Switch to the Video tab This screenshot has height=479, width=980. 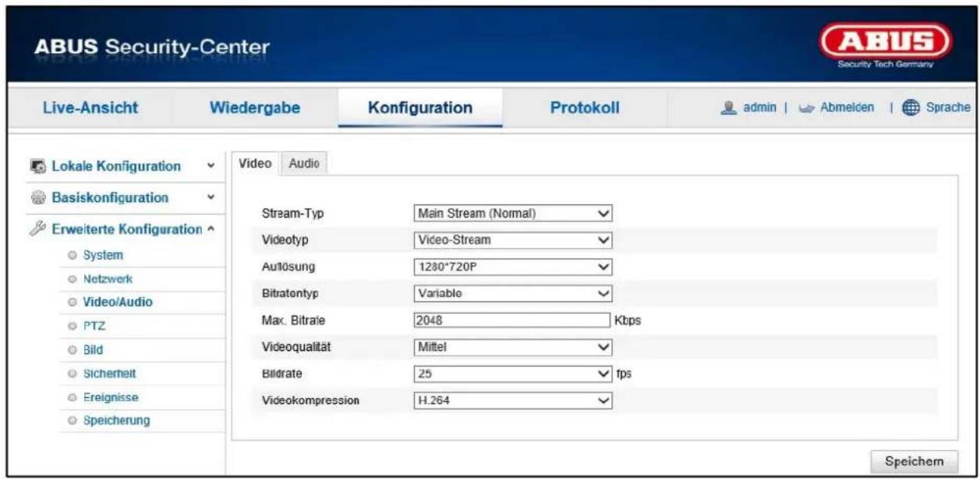(255, 162)
